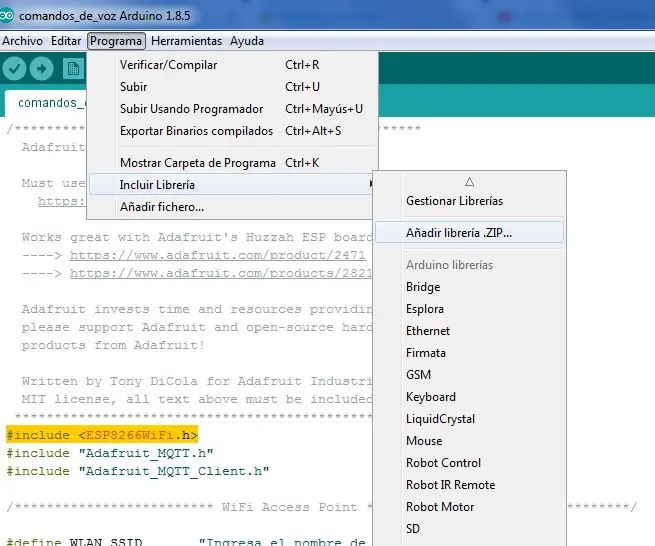The width and height of the screenshot is (655, 546).
Task: Click the Verify checkmark toolbar icon
Action: tap(14, 68)
